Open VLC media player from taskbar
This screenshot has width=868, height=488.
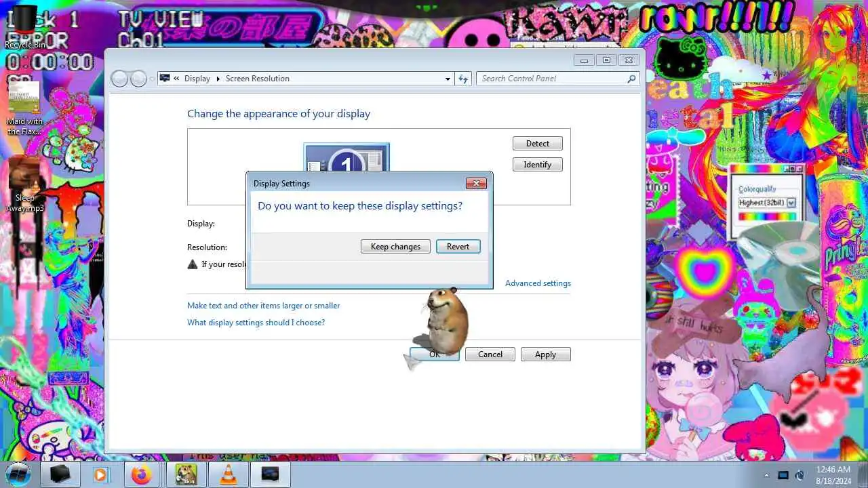(229, 474)
